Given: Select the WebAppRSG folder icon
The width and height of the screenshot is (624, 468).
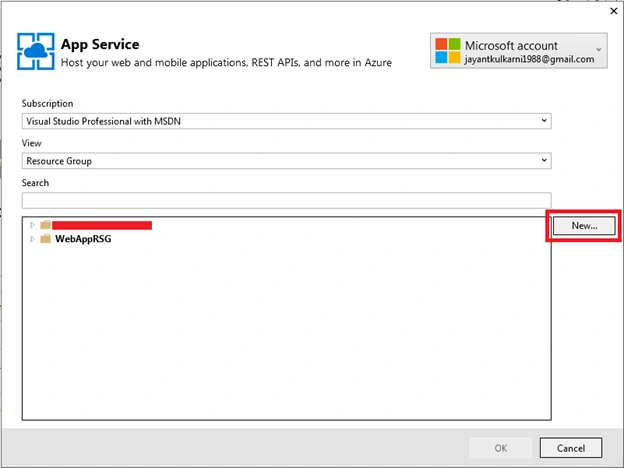Looking at the screenshot, I should tap(46, 239).
